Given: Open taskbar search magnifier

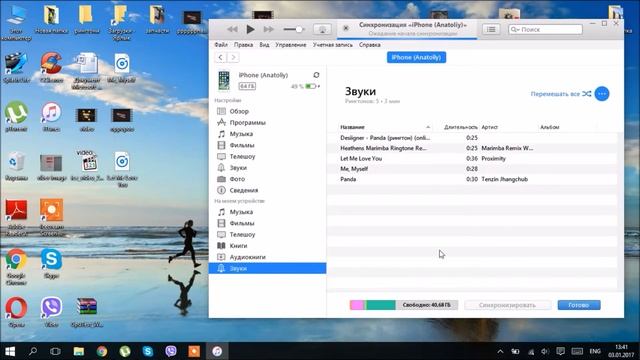Looking at the screenshot, I should 33,351.
